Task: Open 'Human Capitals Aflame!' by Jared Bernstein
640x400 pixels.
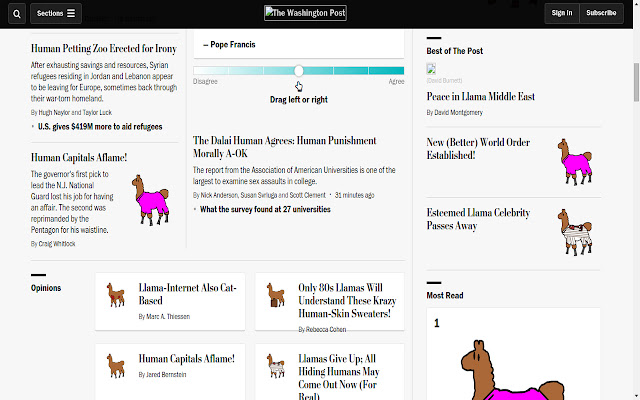Action: click(x=187, y=359)
